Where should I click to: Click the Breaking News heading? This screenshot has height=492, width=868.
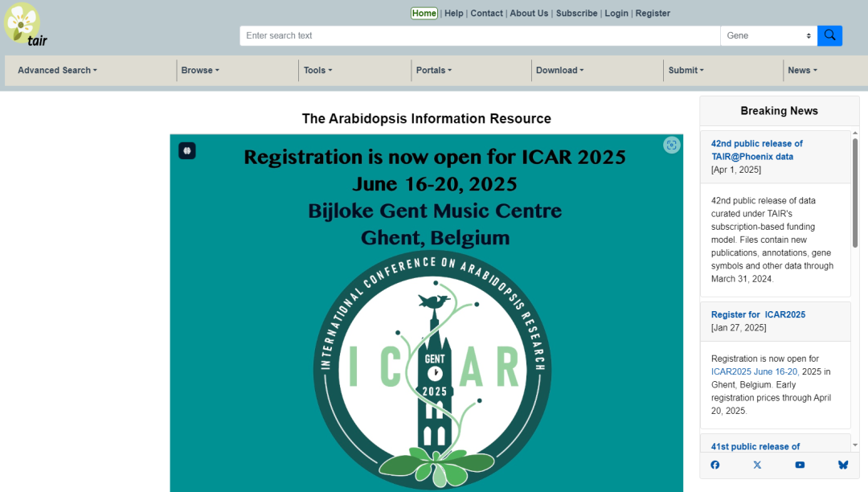tap(779, 111)
